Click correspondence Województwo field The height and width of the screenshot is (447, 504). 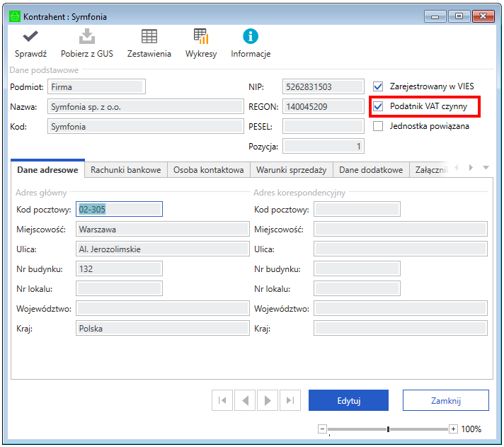coord(401,308)
